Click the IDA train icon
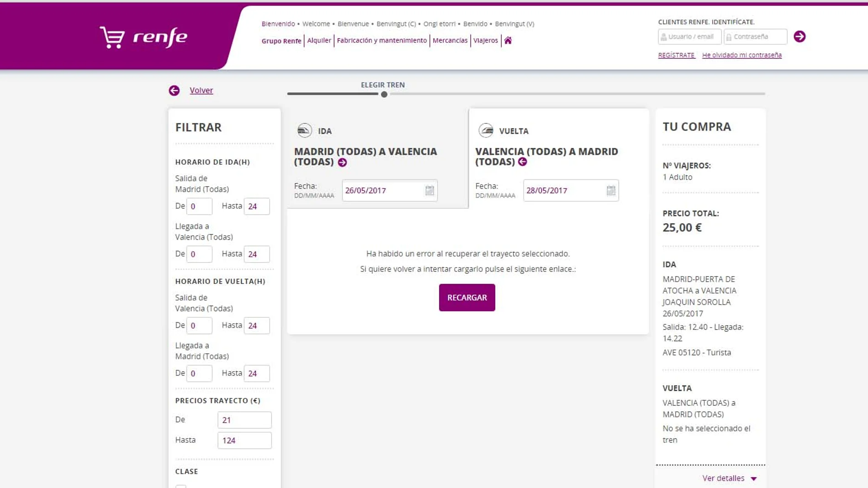 coord(305,131)
